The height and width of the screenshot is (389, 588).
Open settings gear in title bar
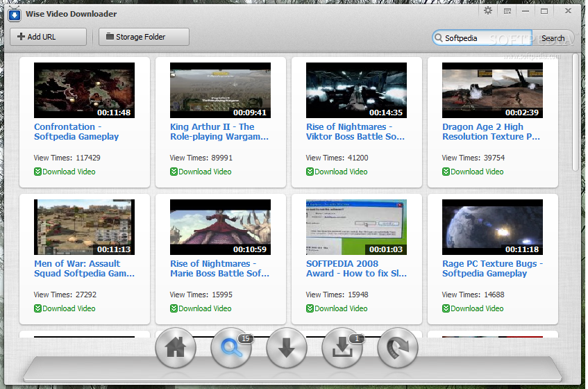coord(488,11)
